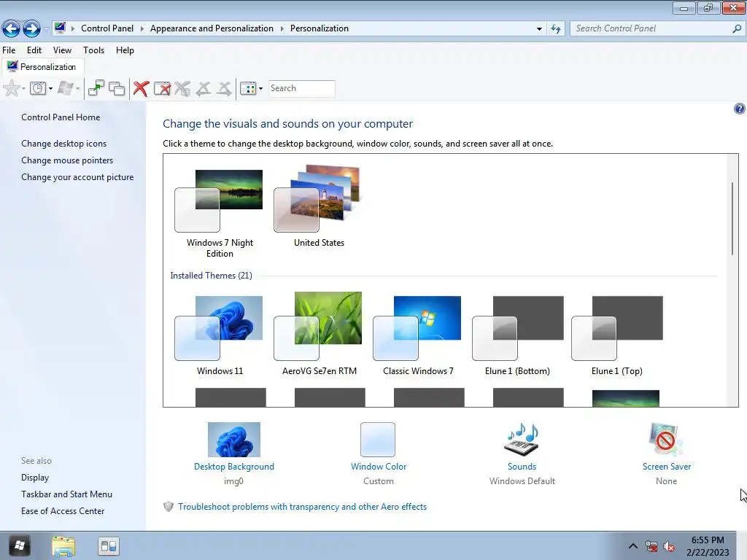Open the favorites star dropdown arrow
The height and width of the screenshot is (560, 747).
coord(23,88)
